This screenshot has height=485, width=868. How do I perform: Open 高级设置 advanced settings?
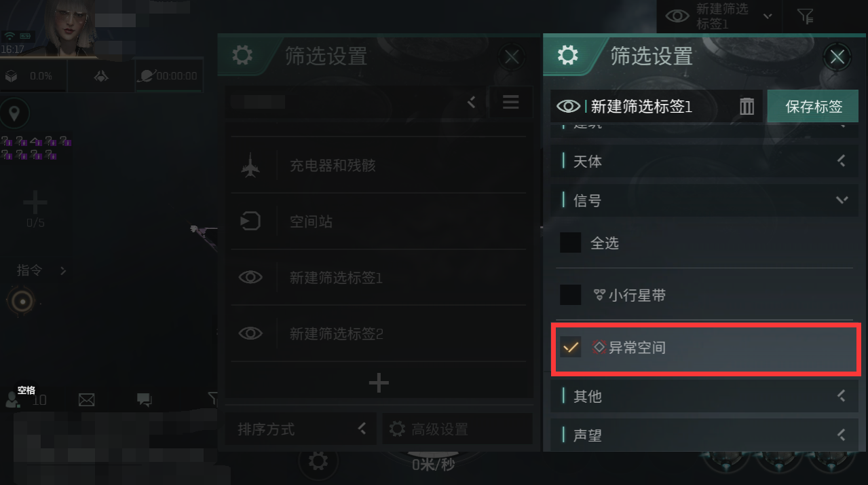(457, 429)
